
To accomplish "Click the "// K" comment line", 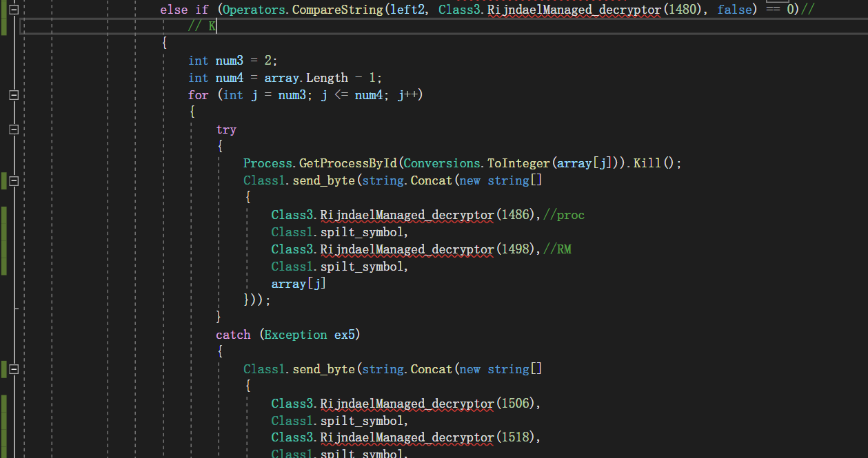I will [202, 27].
